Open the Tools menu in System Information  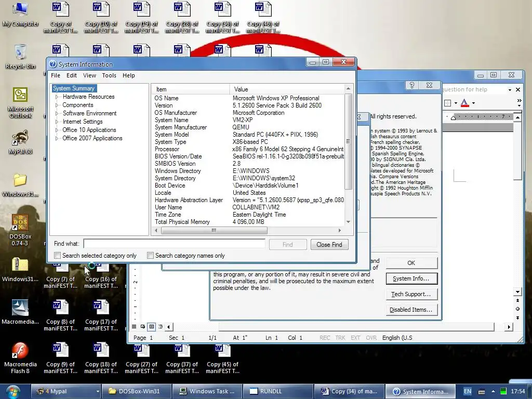click(109, 75)
